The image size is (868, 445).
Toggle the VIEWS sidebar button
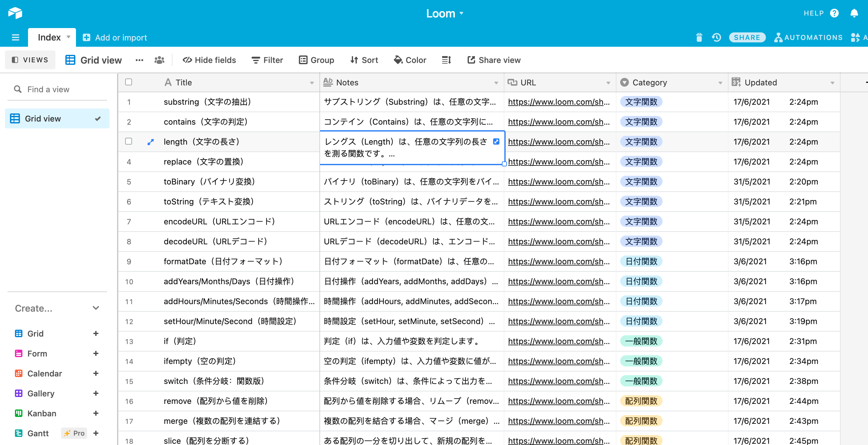click(x=30, y=60)
